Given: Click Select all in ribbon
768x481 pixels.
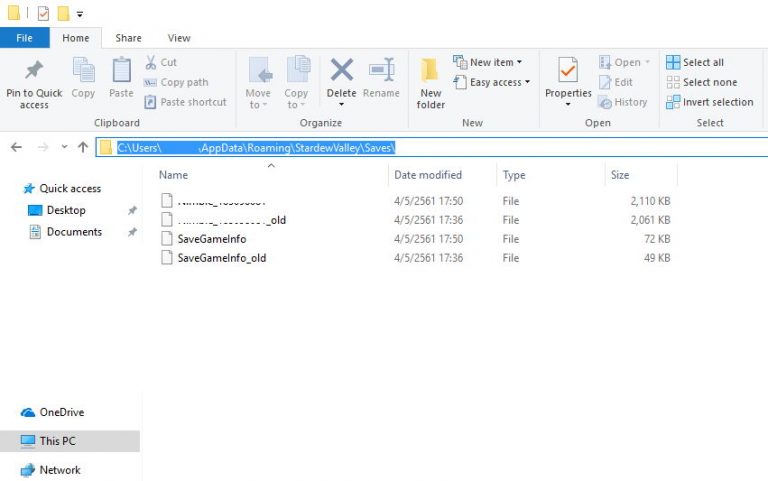Looking at the screenshot, I should (x=695, y=62).
